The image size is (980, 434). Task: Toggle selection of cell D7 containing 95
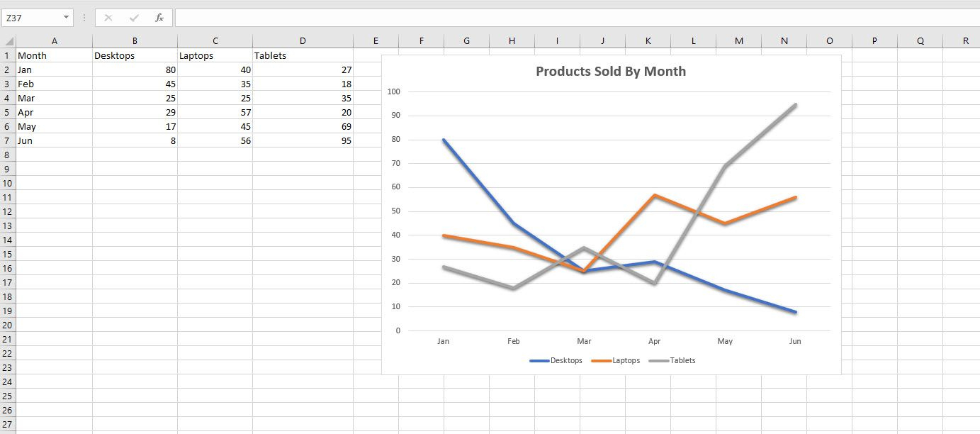pyautogui.click(x=303, y=140)
